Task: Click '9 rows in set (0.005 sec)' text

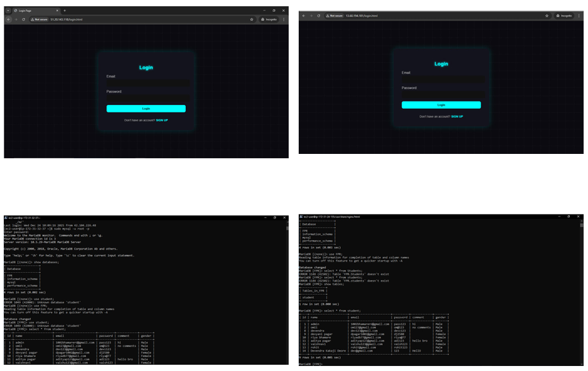Action: (x=319, y=357)
